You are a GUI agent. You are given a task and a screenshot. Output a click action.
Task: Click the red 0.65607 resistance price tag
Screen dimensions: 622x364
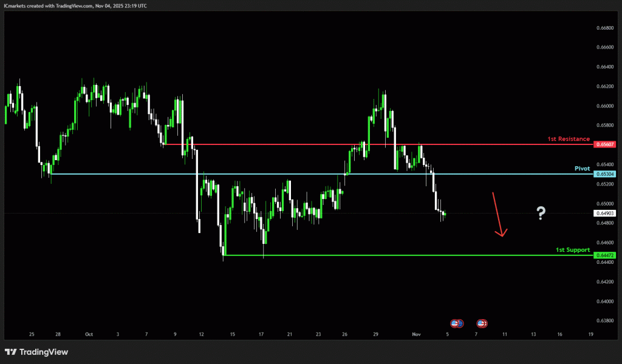(606, 144)
